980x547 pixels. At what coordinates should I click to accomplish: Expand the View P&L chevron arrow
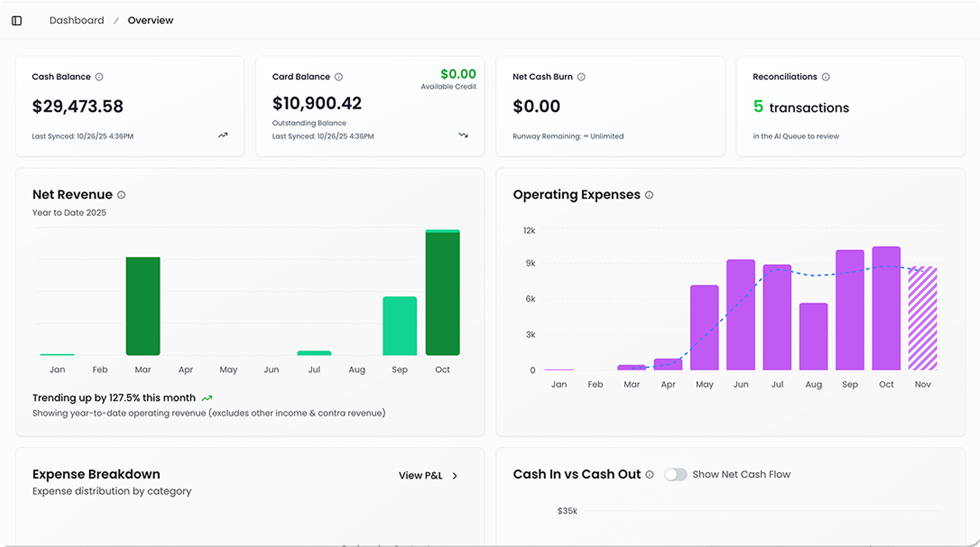pyautogui.click(x=455, y=476)
